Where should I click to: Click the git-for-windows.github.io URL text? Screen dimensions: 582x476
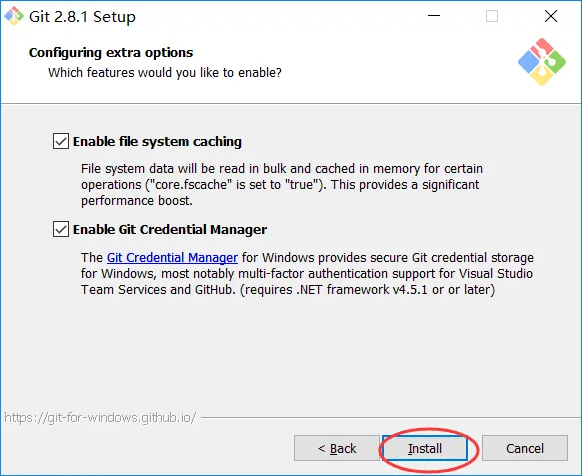coord(100,418)
